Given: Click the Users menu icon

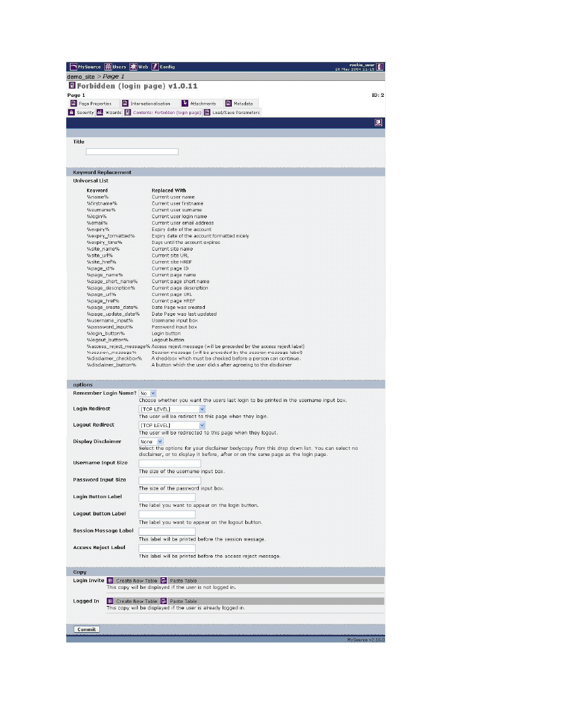Looking at the screenshot, I should coord(108,67).
